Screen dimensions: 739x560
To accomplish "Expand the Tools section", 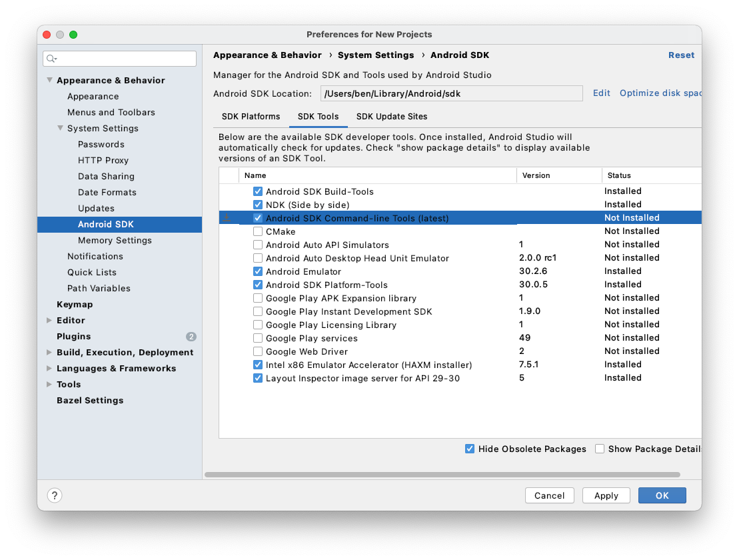I will pyautogui.click(x=49, y=385).
